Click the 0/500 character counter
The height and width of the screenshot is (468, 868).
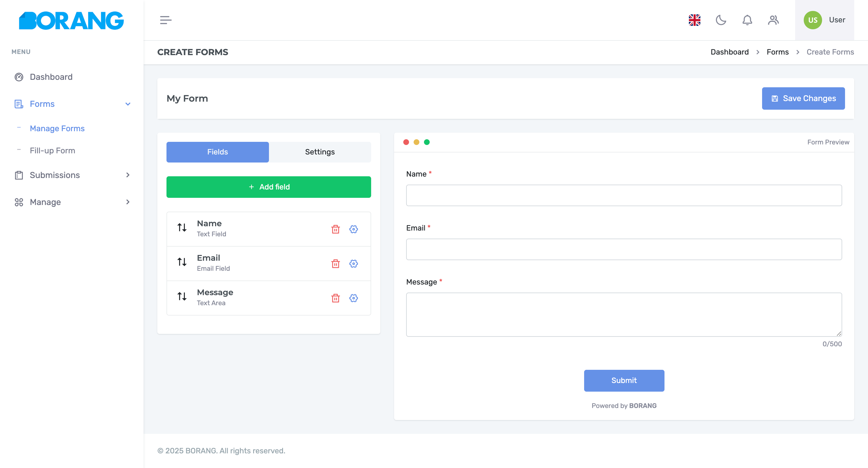(832, 344)
